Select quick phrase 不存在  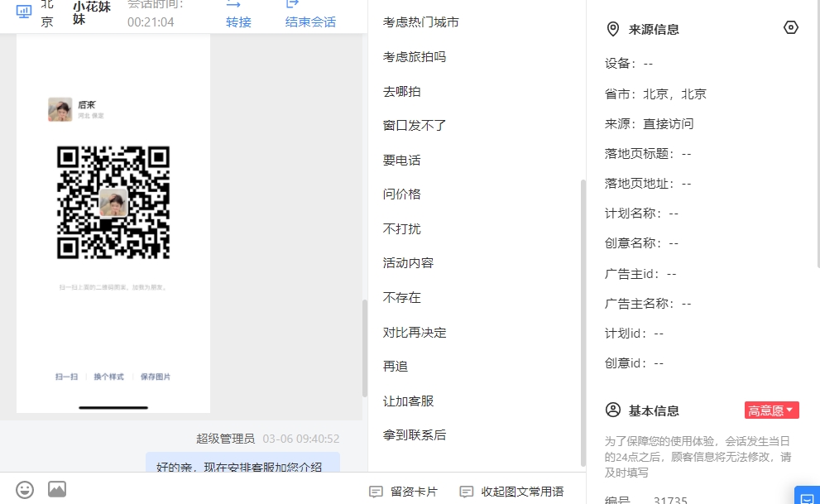point(401,297)
